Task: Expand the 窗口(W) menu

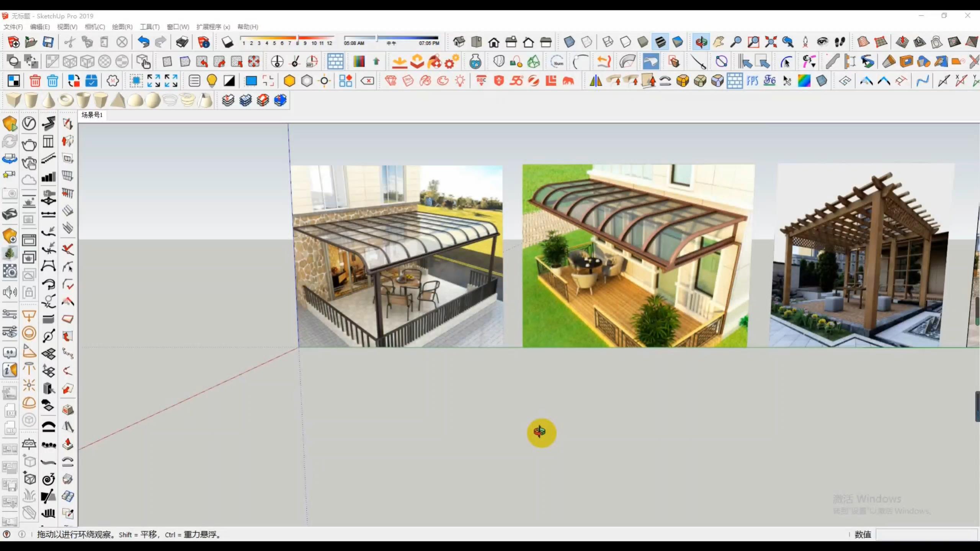Action: click(x=178, y=27)
